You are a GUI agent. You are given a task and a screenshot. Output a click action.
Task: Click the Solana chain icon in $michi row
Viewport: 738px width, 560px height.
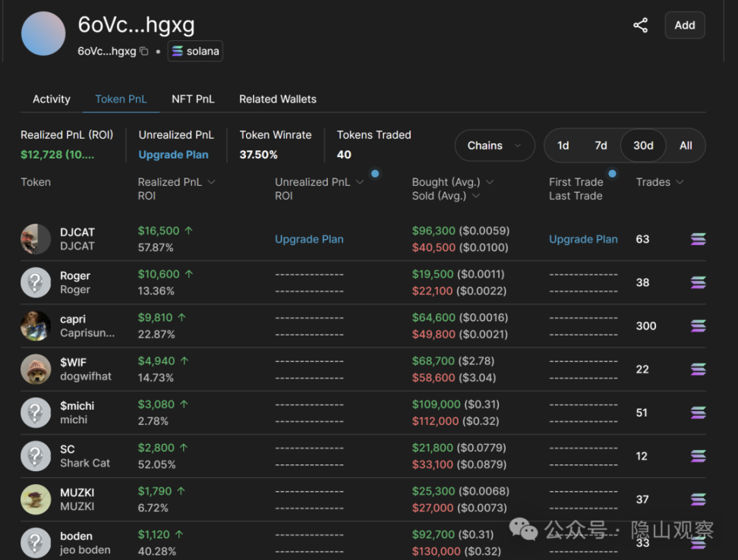coord(698,413)
